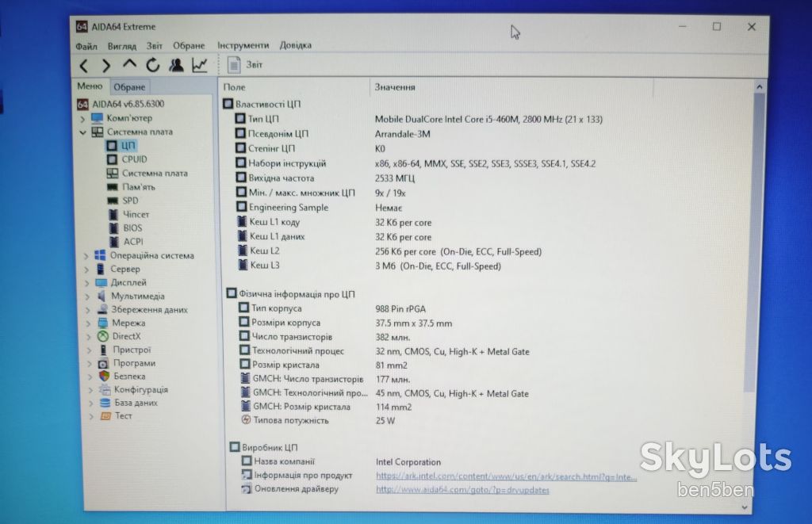Open the aida64.com driver updates link
This screenshot has width=812, height=524.
tap(462, 489)
